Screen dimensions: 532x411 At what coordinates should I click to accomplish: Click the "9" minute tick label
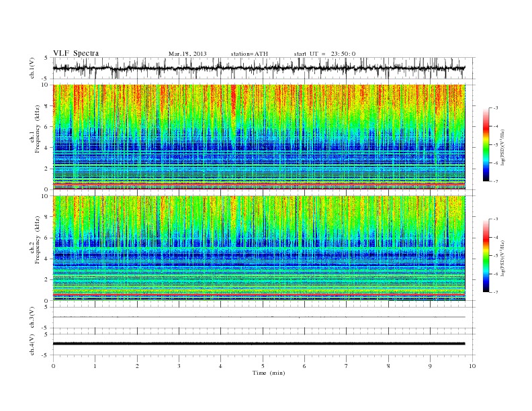coord(430,366)
